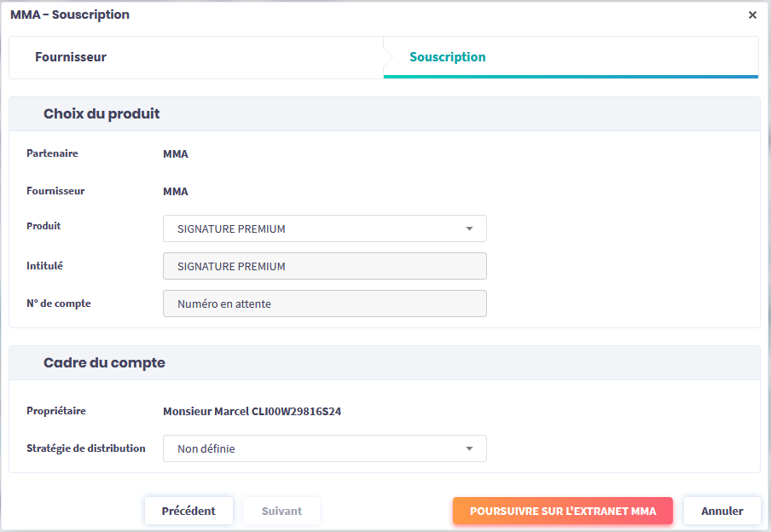771x532 pixels.
Task: Click the Cadre du compte section header
Action: click(x=104, y=362)
